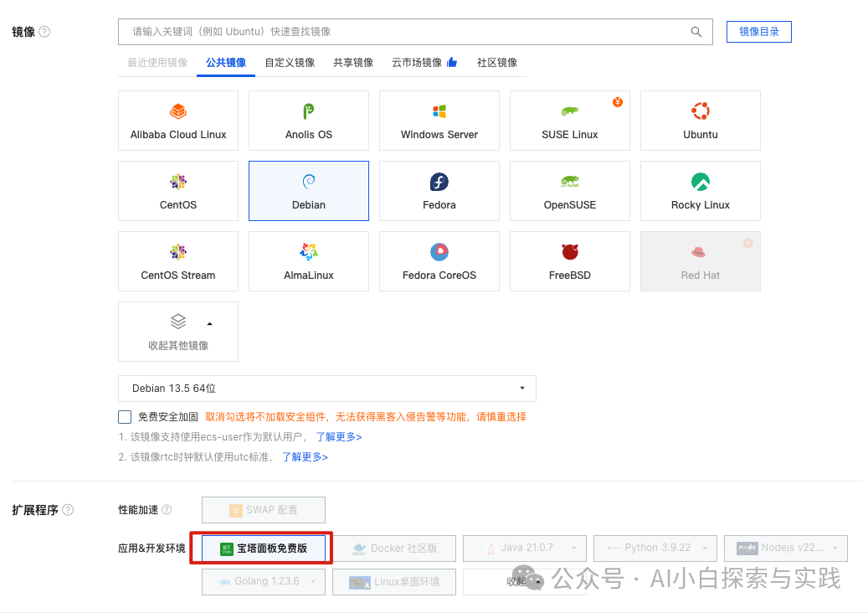The image size is (868, 613).
Task: Select the SWAP 配置 option
Action: pos(264,510)
